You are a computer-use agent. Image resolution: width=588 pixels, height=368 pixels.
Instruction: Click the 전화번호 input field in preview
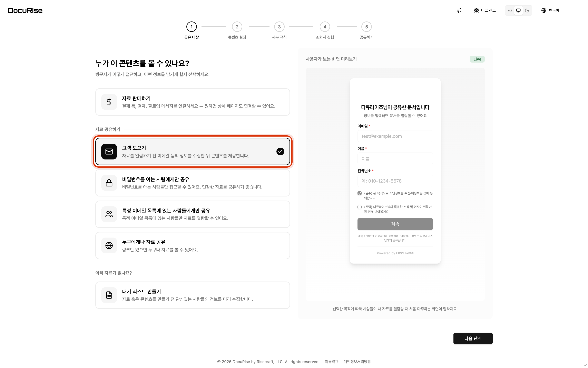click(x=395, y=181)
